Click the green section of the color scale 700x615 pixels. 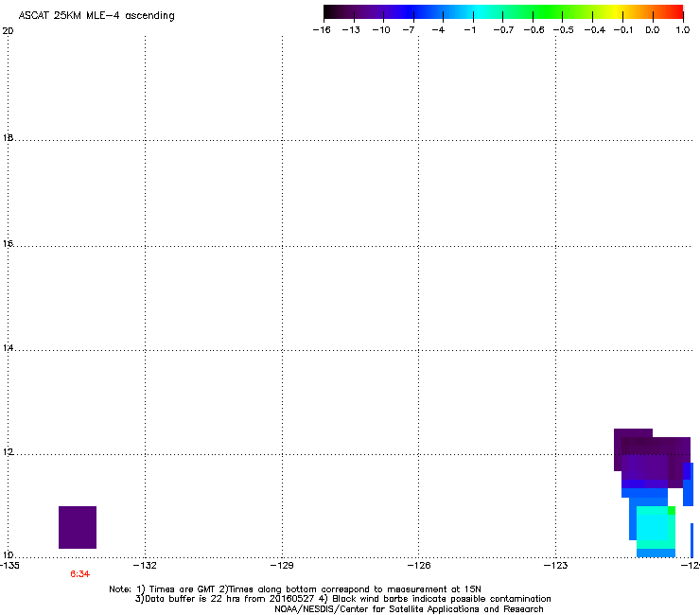point(549,12)
